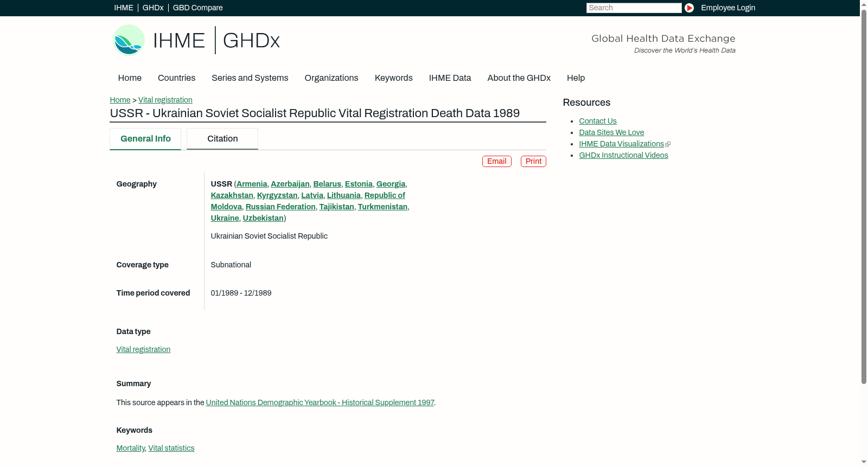
Task: Click Vital registration breadcrumb link
Action: point(165,100)
